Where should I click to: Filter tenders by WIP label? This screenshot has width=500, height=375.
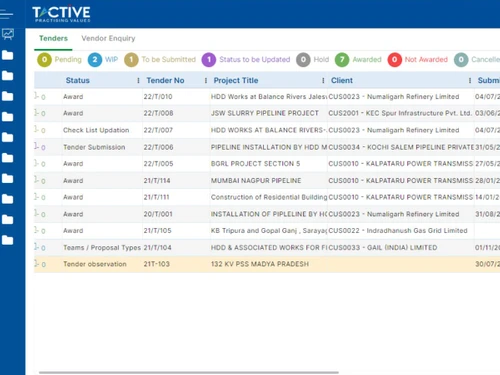click(x=111, y=60)
